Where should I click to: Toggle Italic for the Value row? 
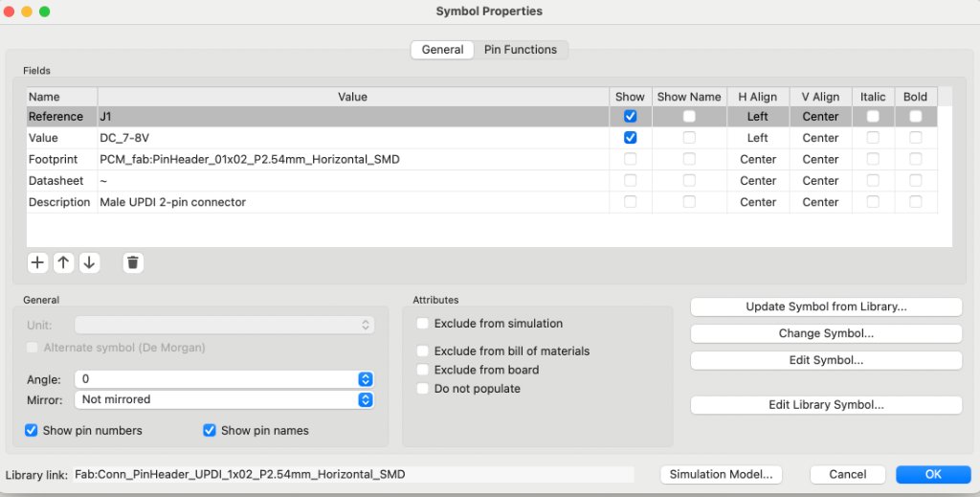873,138
